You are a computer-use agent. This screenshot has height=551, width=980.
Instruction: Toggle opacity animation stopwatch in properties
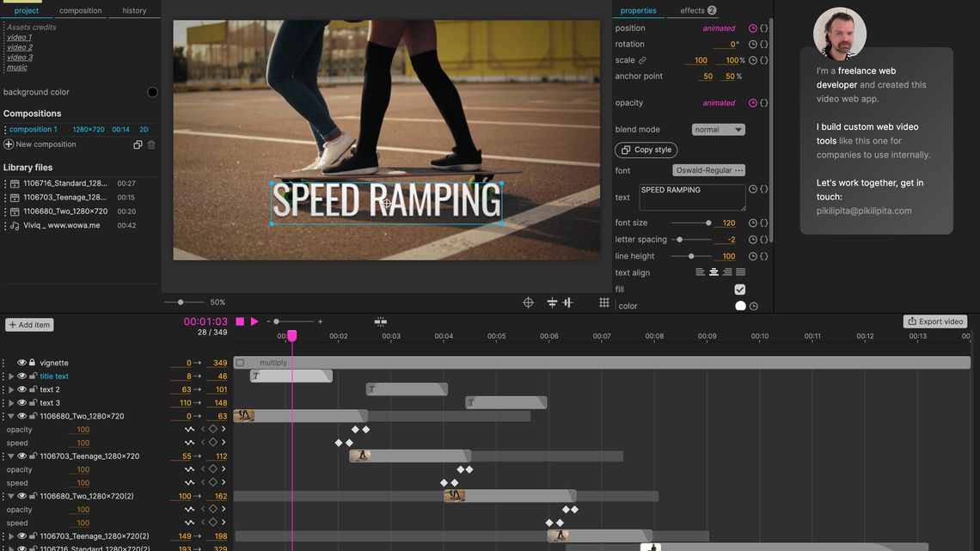752,103
